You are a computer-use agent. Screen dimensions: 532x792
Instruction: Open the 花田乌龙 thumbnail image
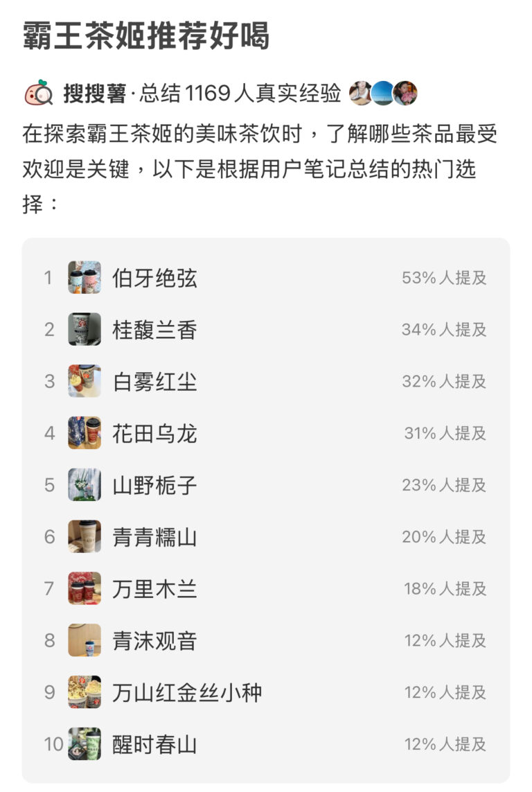(x=85, y=433)
